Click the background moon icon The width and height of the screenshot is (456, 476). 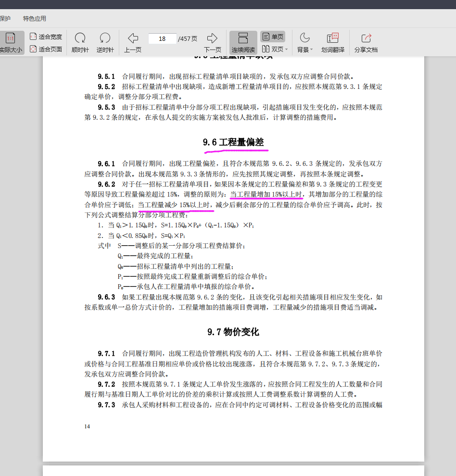(x=304, y=38)
